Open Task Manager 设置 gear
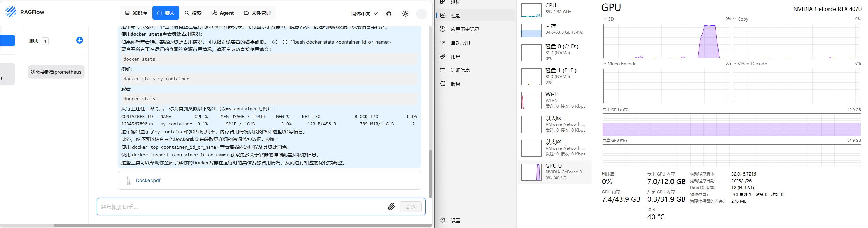868x228 pixels. pyautogui.click(x=443, y=220)
